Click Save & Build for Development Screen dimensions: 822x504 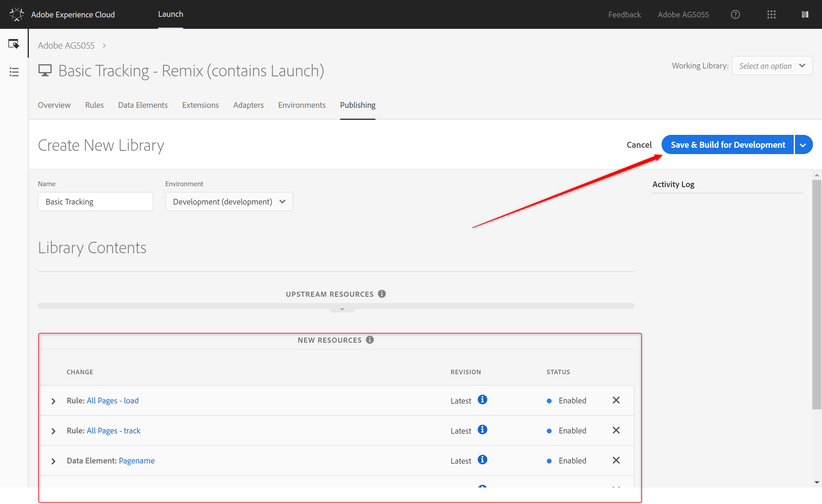point(727,145)
